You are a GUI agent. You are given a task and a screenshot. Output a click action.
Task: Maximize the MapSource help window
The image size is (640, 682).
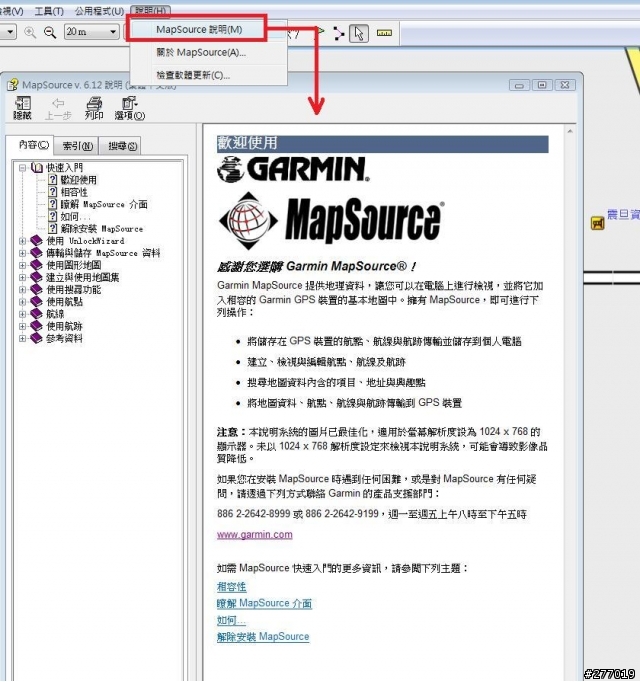(x=542, y=85)
